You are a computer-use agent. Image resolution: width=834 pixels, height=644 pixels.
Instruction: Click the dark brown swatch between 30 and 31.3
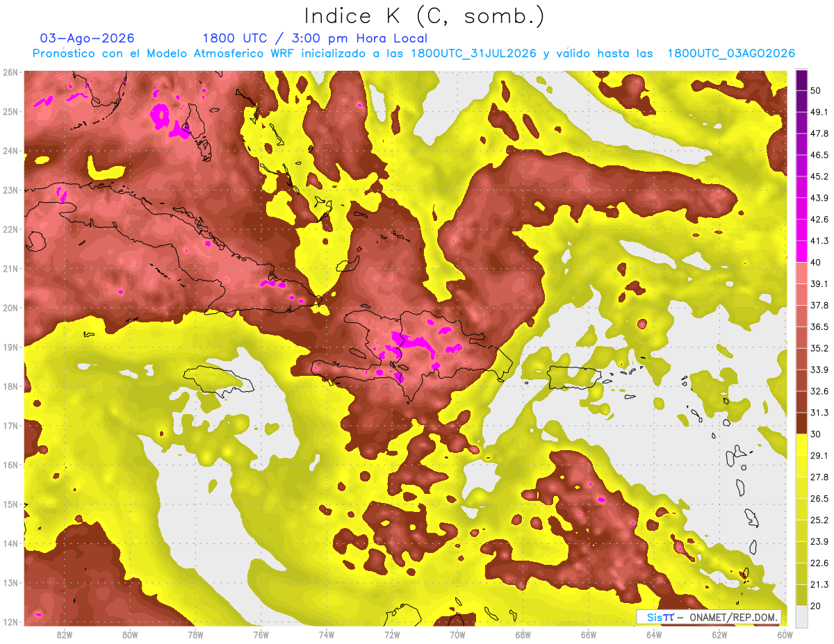[802, 423]
